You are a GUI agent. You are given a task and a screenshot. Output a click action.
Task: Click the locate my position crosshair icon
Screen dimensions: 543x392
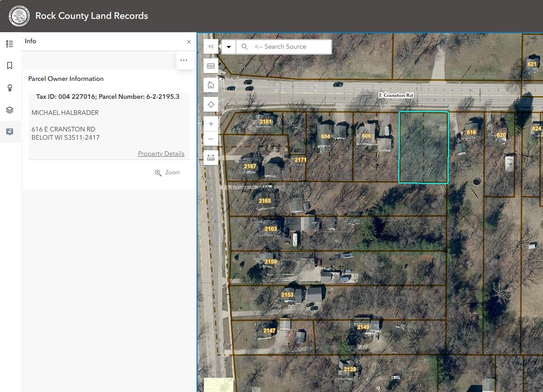point(211,105)
